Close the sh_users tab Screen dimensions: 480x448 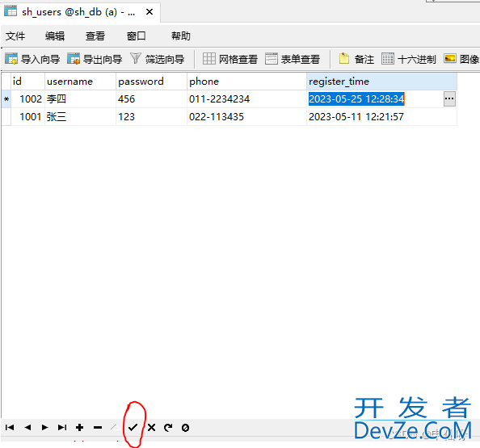click(x=149, y=12)
